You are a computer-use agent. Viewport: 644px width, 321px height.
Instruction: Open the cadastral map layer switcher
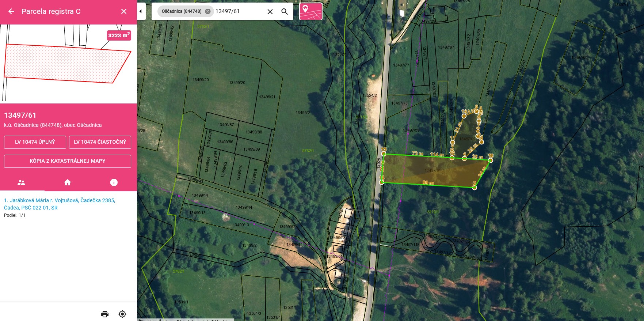tap(310, 11)
